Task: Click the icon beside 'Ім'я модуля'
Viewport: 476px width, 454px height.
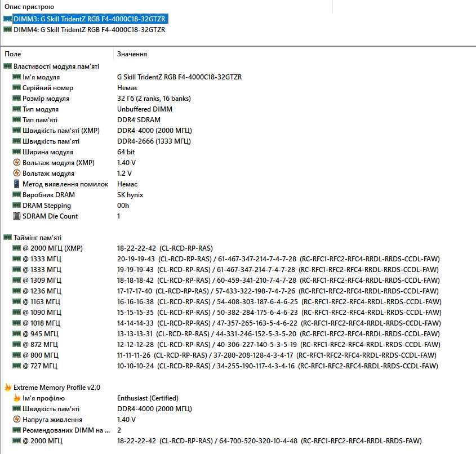Action: (17, 77)
